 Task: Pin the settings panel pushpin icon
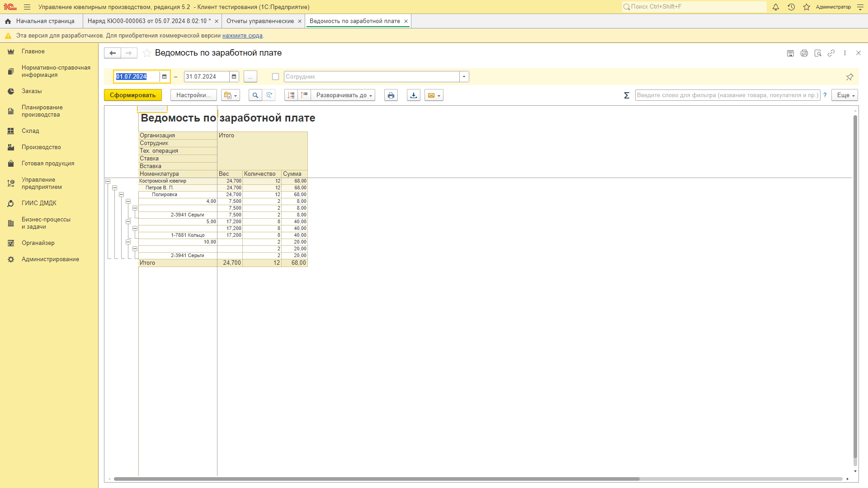pyautogui.click(x=849, y=77)
